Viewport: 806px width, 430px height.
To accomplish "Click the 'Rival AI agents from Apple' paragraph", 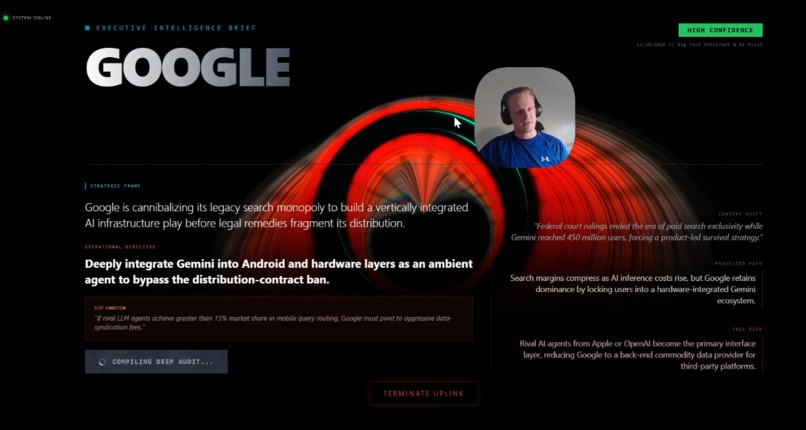I will pos(637,355).
